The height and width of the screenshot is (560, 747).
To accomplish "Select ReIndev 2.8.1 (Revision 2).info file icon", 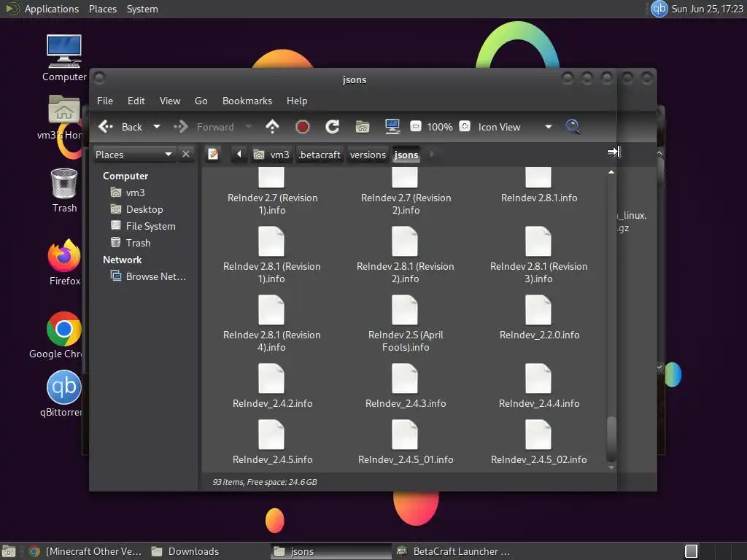I will (x=404, y=241).
